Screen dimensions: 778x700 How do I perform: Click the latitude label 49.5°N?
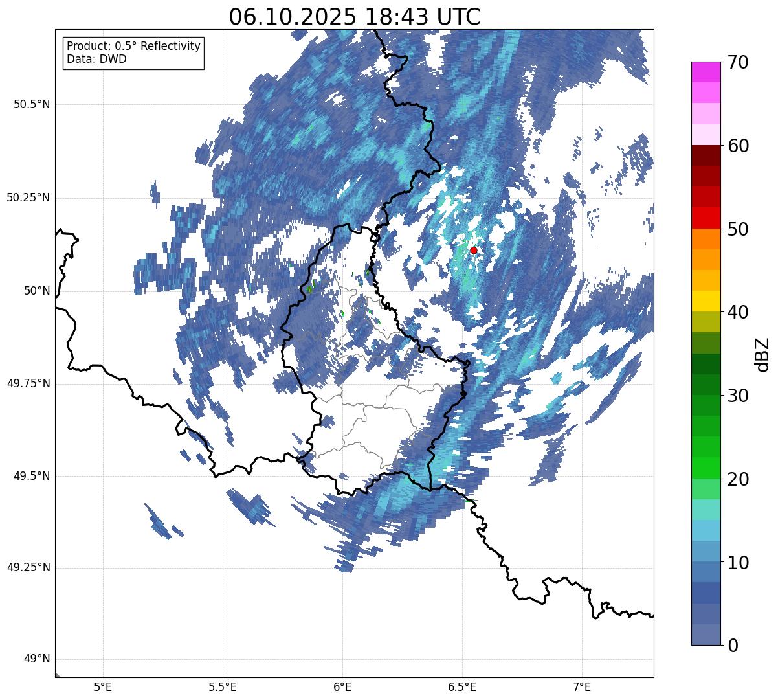tap(32, 476)
